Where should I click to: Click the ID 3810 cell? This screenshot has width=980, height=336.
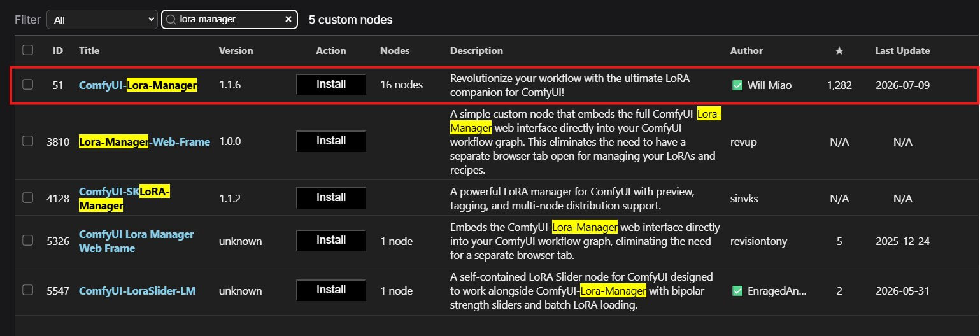point(58,142)
